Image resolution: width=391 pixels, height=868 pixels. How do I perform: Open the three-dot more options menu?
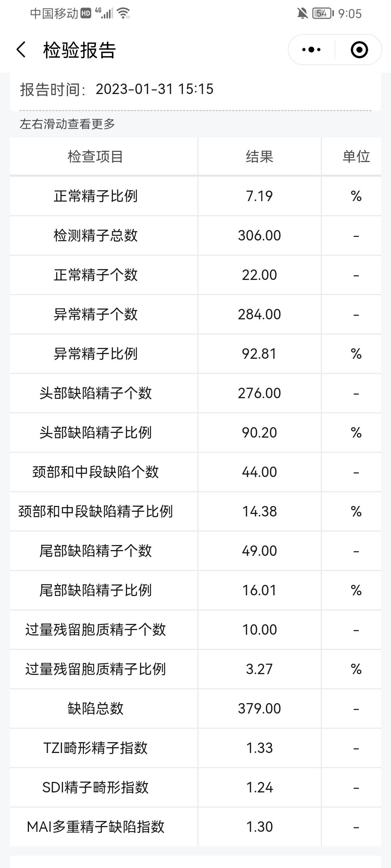point(311,50)
